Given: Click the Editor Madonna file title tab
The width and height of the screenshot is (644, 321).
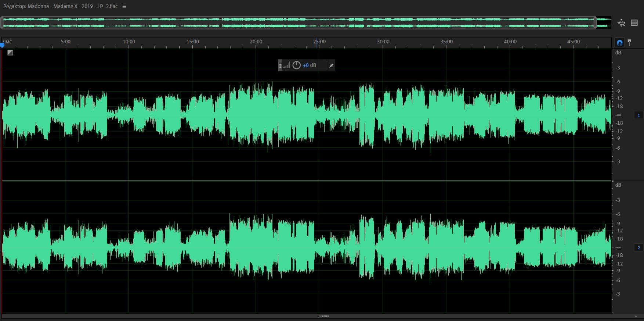Looking at the screenshot, I should (x=61, y=7).
